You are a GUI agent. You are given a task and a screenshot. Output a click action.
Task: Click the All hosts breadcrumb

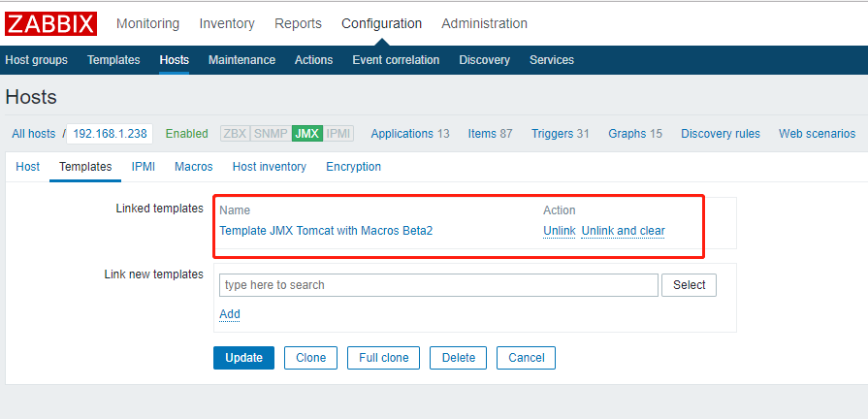34,134
